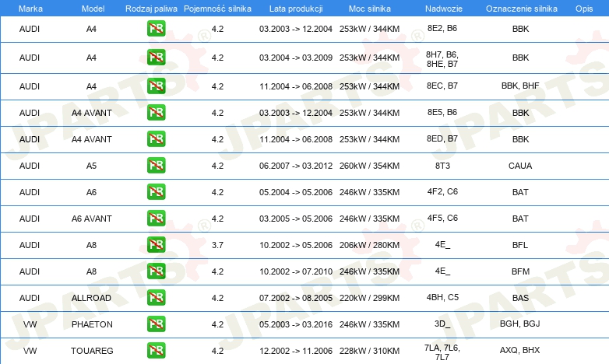Click body code 3D_
The image size is (609, 364).
[442, 324]
